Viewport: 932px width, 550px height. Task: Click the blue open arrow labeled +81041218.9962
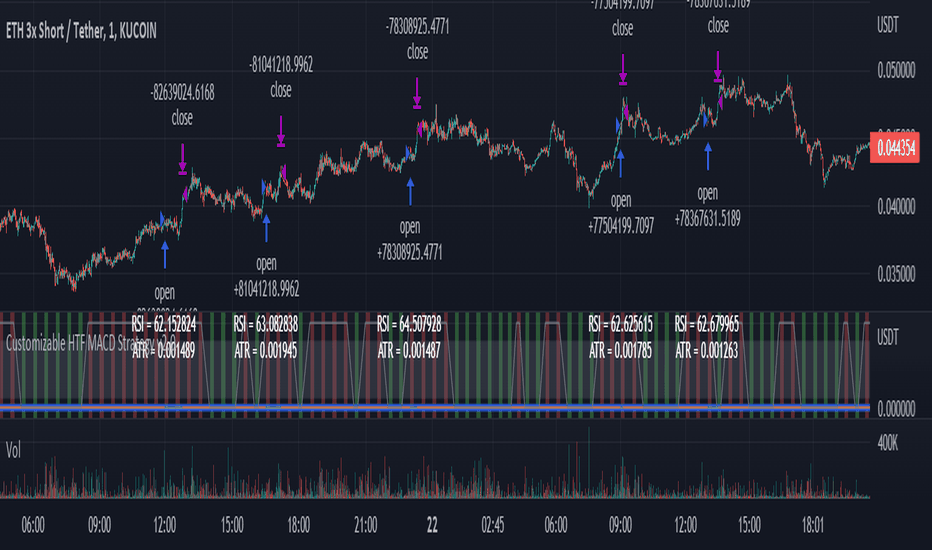[266, 228]
